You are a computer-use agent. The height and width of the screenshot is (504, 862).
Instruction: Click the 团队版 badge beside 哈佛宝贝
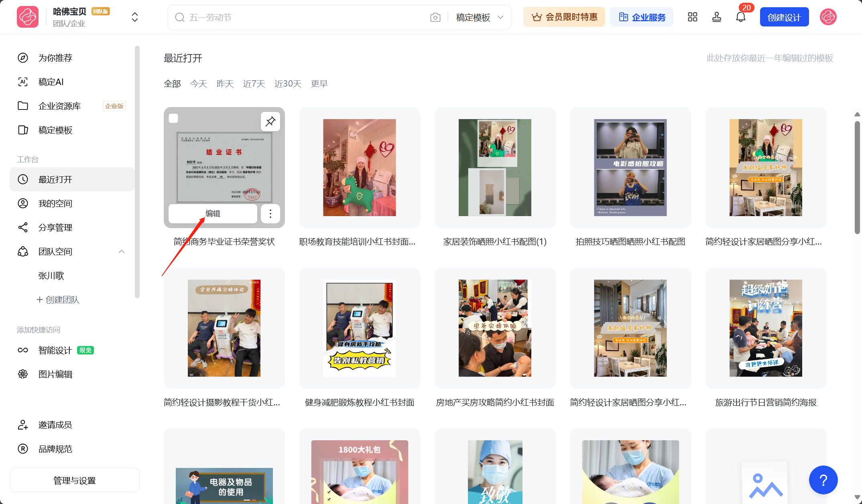(101, 11)
